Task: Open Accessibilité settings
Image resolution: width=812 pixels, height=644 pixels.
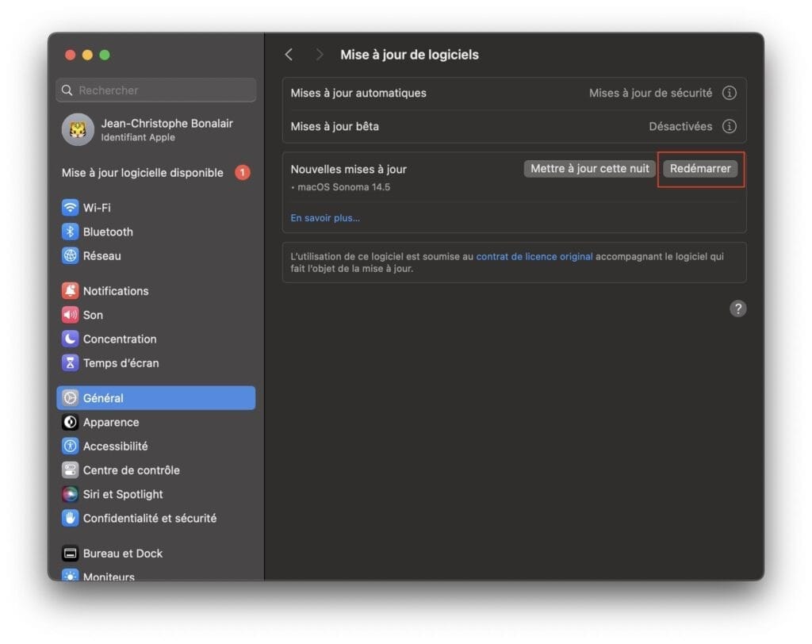Action: tap(116, 446)
